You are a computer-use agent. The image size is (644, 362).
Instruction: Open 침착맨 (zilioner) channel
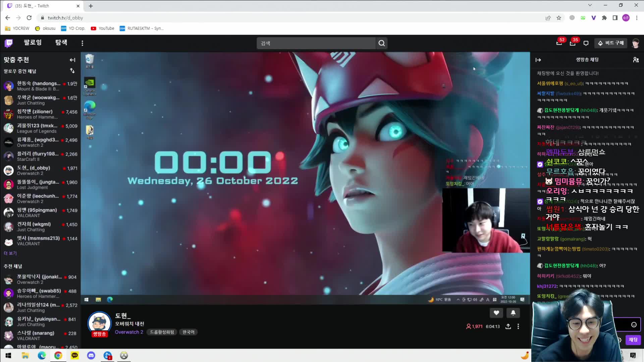tap(40, 114)
